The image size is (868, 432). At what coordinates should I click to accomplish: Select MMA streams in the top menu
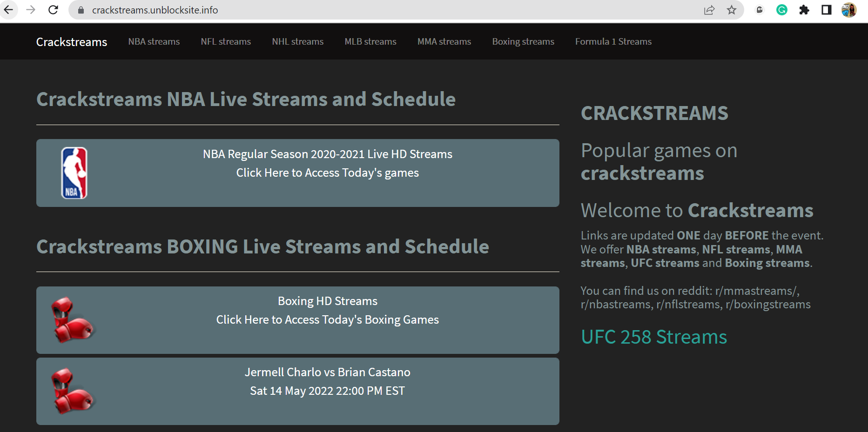444,41
